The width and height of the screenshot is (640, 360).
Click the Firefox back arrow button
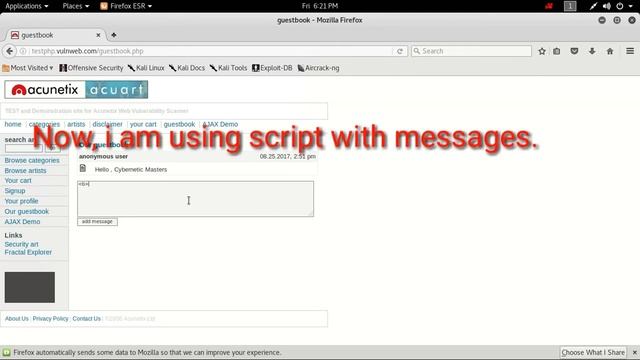[9, 51]
